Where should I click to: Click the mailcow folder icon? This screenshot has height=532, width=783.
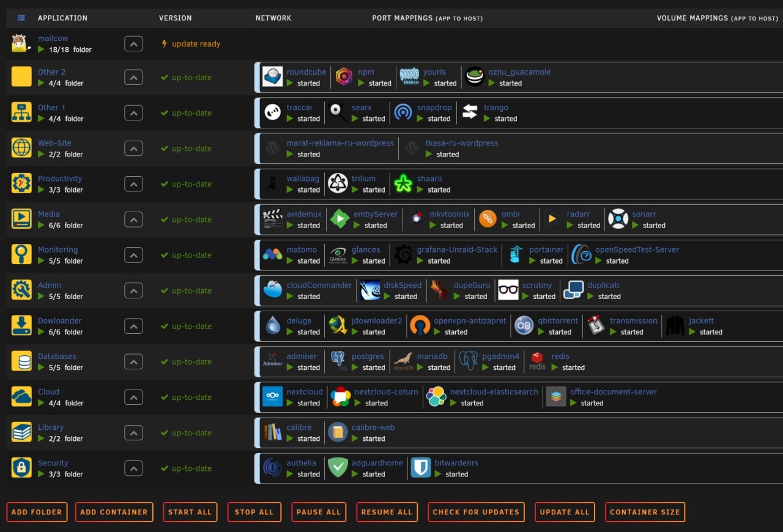[21, 43]
